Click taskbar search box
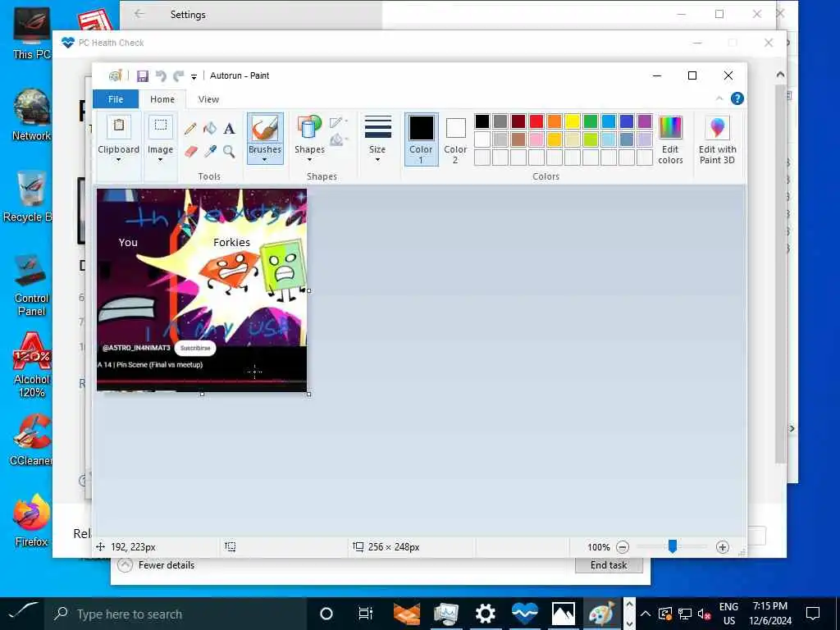Screen dimensions: 840x630 coord(177,614)
